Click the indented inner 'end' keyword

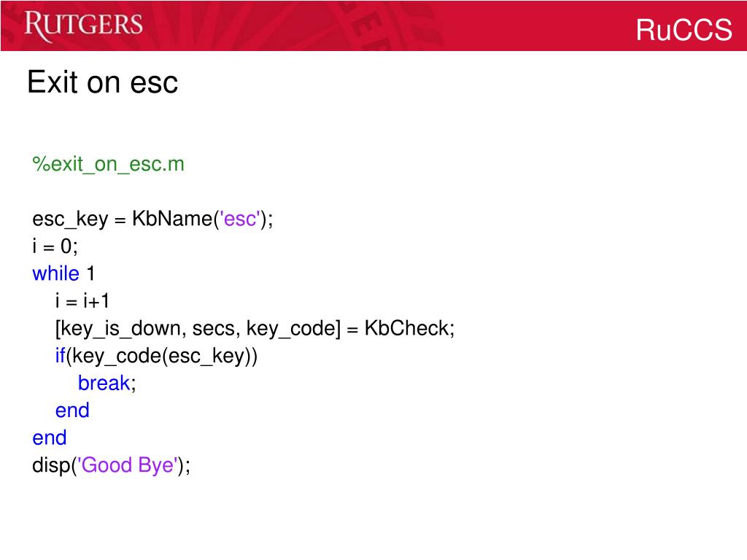(72, 411)
